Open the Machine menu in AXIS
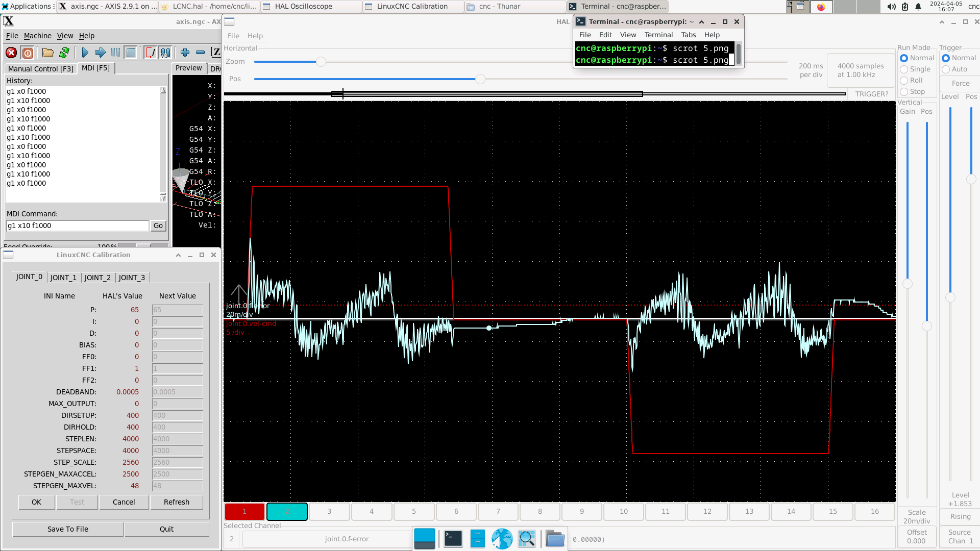The image size is (980, 551). point(37,36)
